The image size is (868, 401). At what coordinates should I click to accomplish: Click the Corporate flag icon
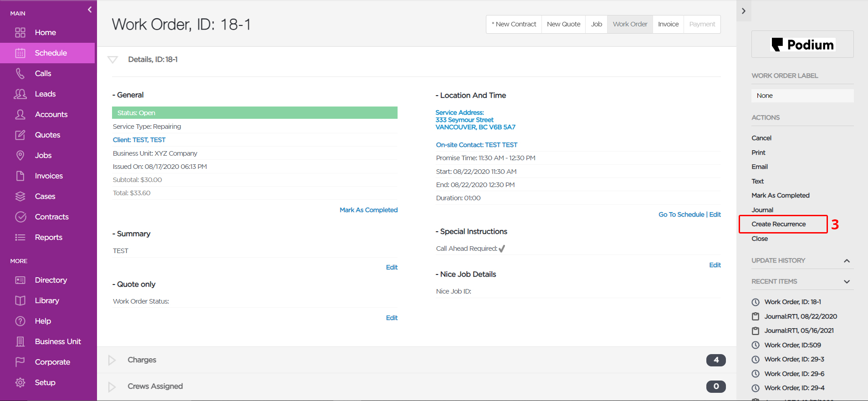point(20,362)
